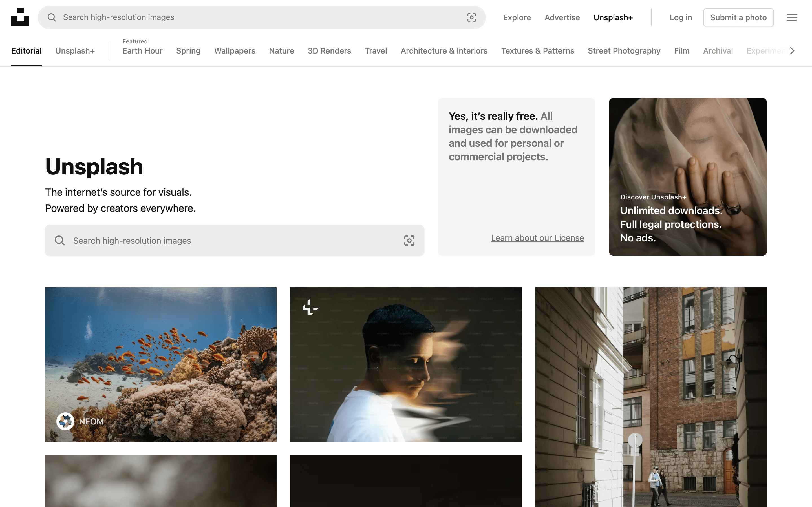Click visual search icon in hero search box

pyautogui.click(x=409, y=241)
